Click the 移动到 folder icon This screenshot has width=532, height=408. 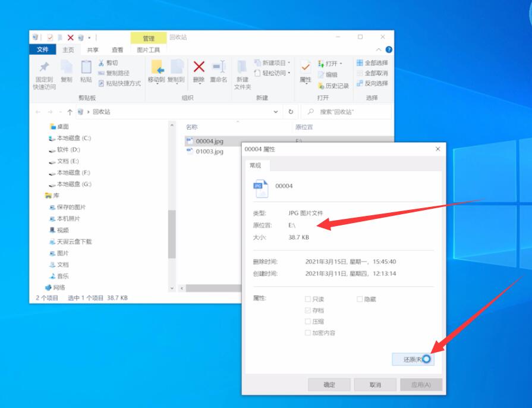(x=158, y=67)
